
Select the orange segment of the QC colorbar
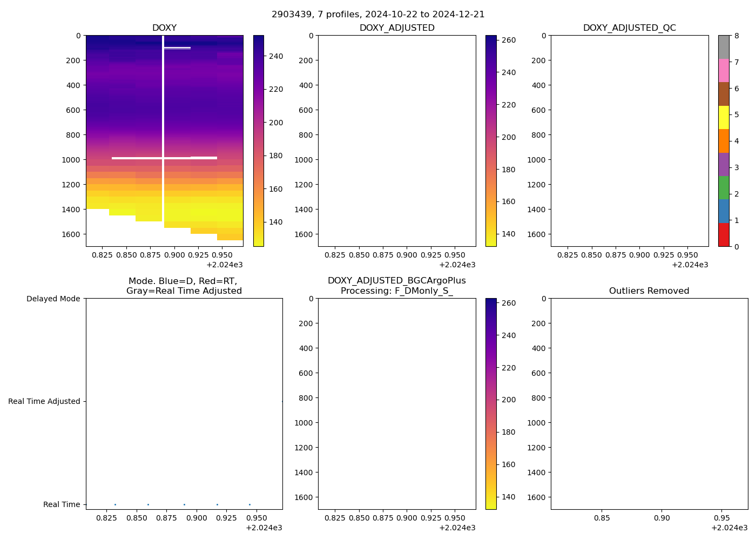click(724, 141)
